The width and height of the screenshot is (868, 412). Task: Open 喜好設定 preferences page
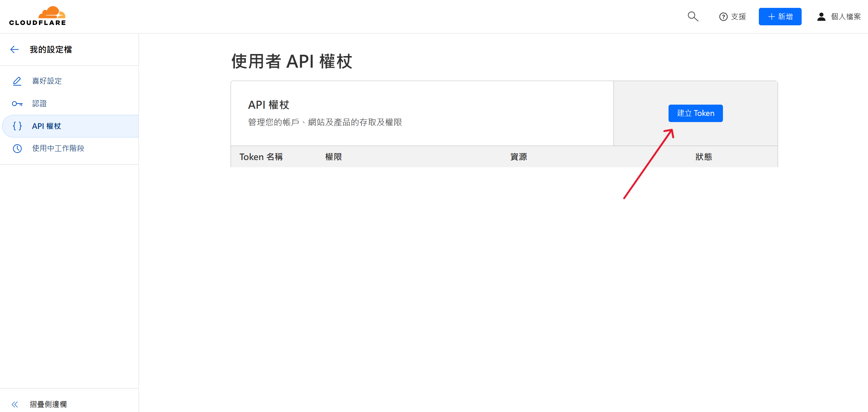tap(69, 81)
